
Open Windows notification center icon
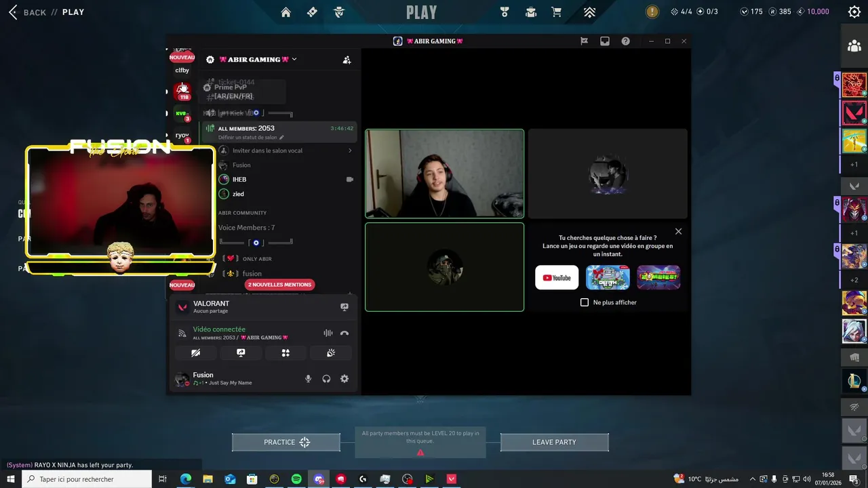(x=853, y=479)
